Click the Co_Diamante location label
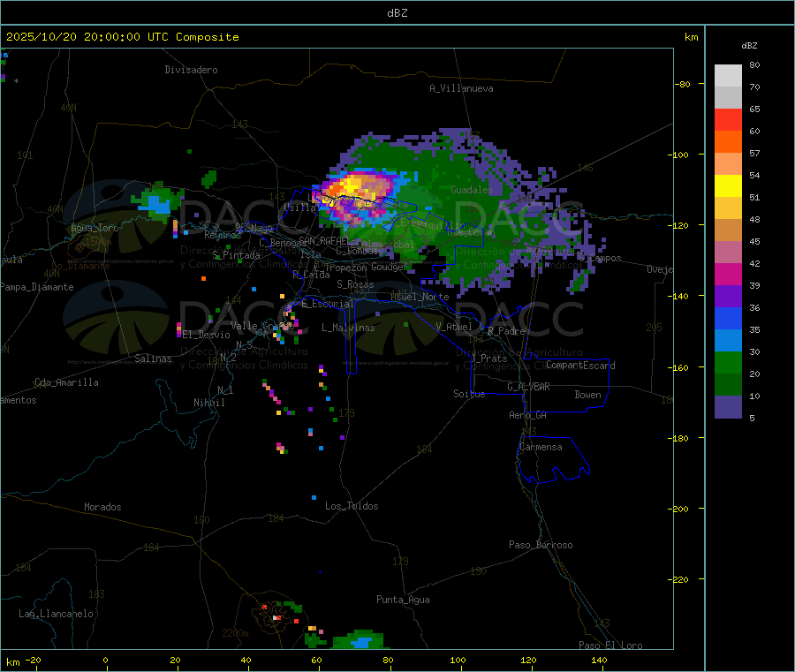 pyautogui.click(x=80, y=266)
